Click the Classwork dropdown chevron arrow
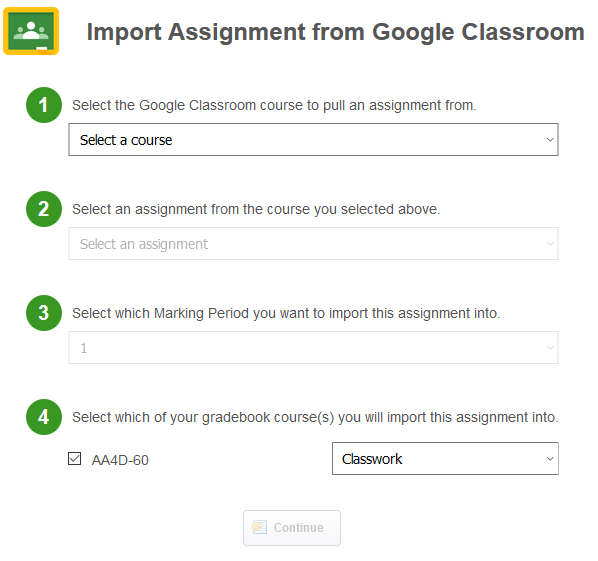This screenshot has height=561, width=598. (550, 459)
